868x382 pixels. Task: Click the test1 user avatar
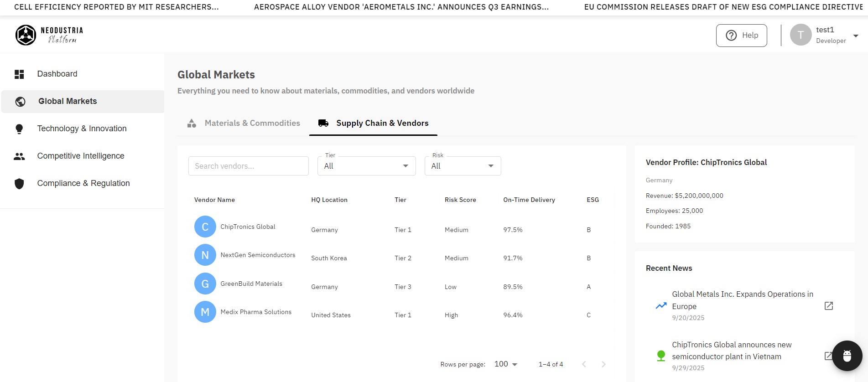[800, 35]
